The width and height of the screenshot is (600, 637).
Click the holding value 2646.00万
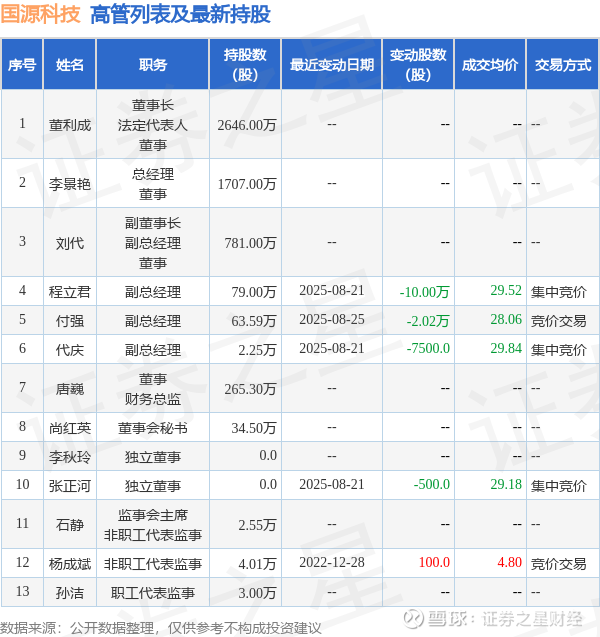click(x=247, y=125)
